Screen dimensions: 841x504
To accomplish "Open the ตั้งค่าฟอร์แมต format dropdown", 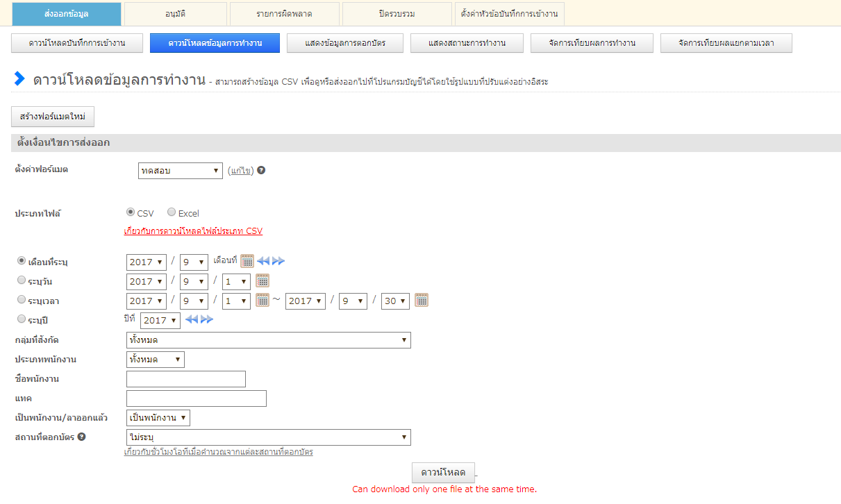I will click(x=181, y=171).
